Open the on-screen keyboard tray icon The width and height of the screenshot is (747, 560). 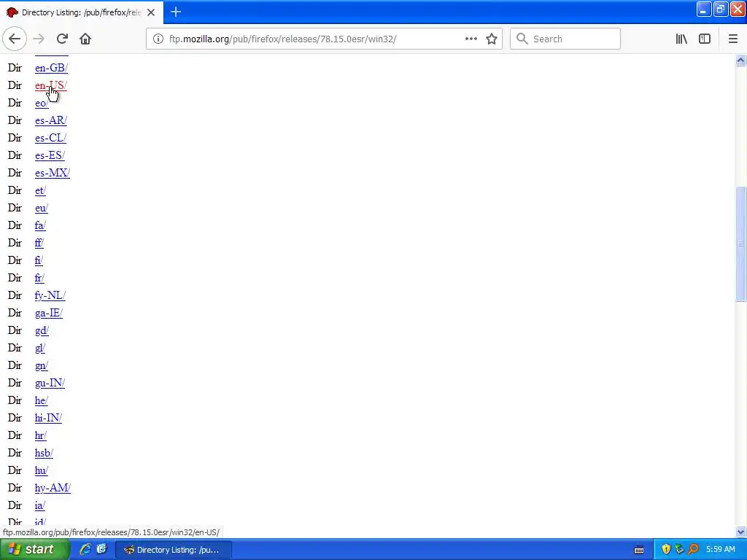[639, 550]
